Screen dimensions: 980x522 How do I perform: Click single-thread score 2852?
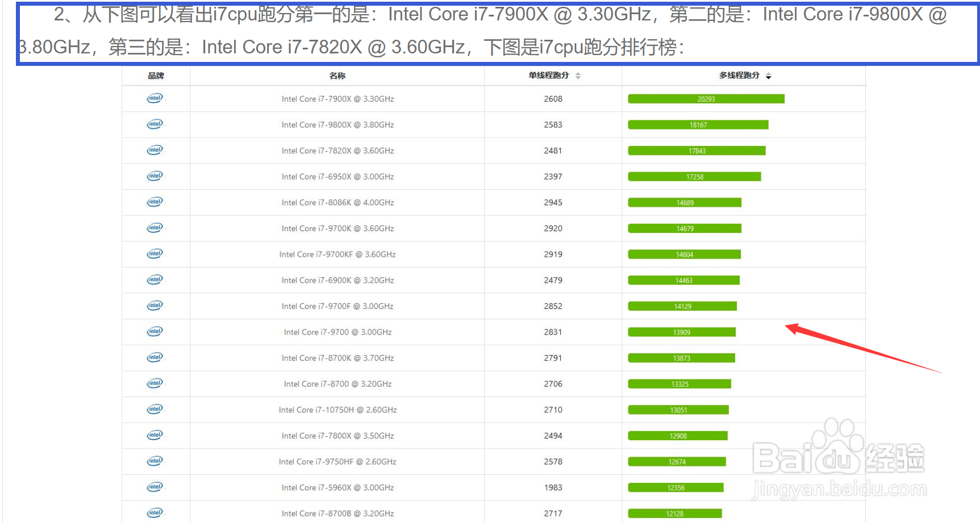[x=553, y=306]
